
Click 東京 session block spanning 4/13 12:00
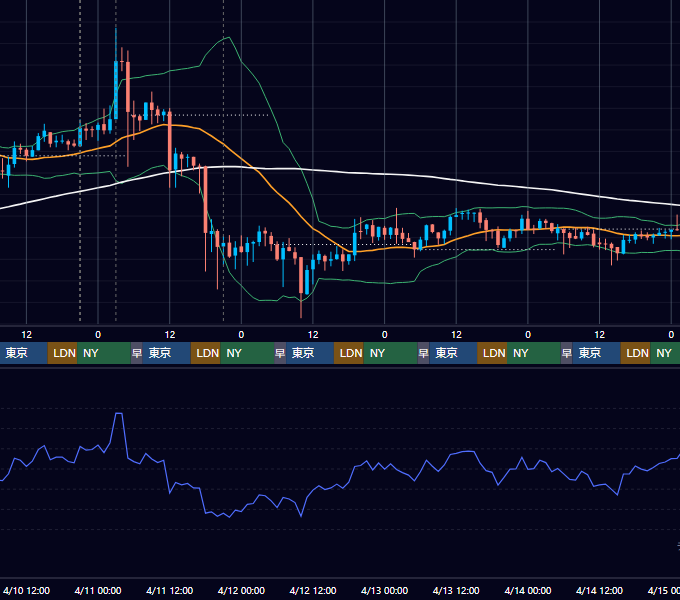[x=453, y=353]
